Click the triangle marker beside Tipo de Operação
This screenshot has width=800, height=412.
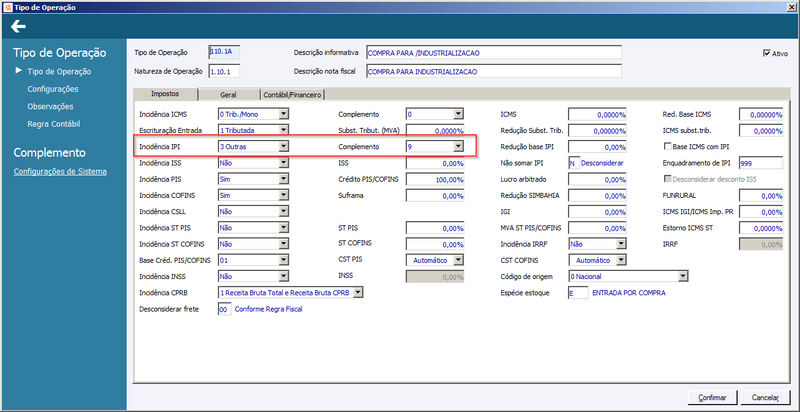pyautogui.click(x=19, y=71)
